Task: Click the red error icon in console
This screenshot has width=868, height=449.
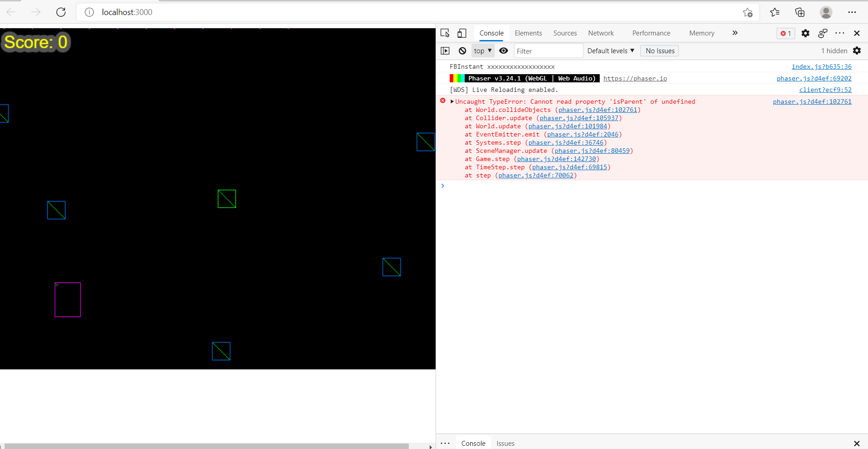Action: coord(443,101)
